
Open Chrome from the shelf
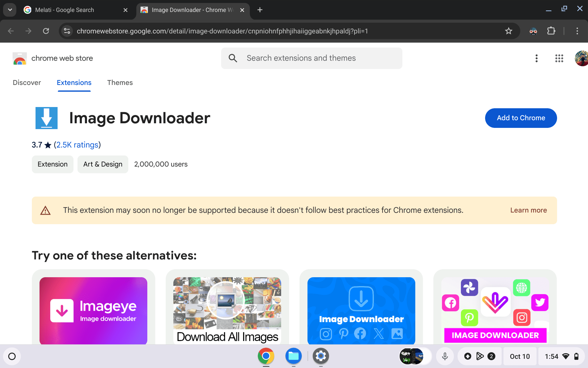click(266, 356)
